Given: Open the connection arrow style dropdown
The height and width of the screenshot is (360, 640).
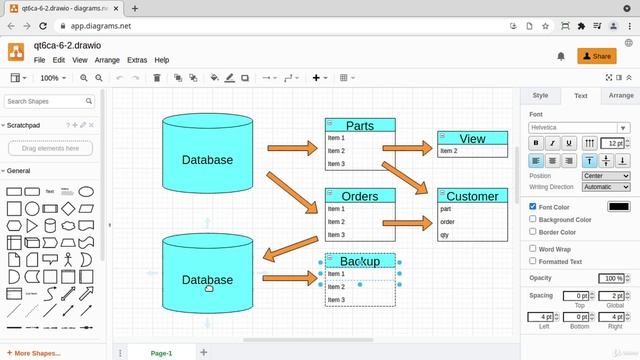Looking at the screenshot, I should [269, 78].
